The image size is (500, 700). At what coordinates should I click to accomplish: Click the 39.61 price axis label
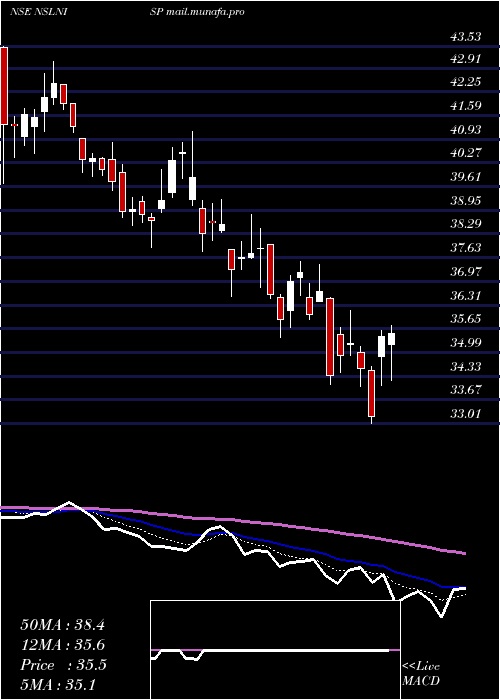[466, 177]
